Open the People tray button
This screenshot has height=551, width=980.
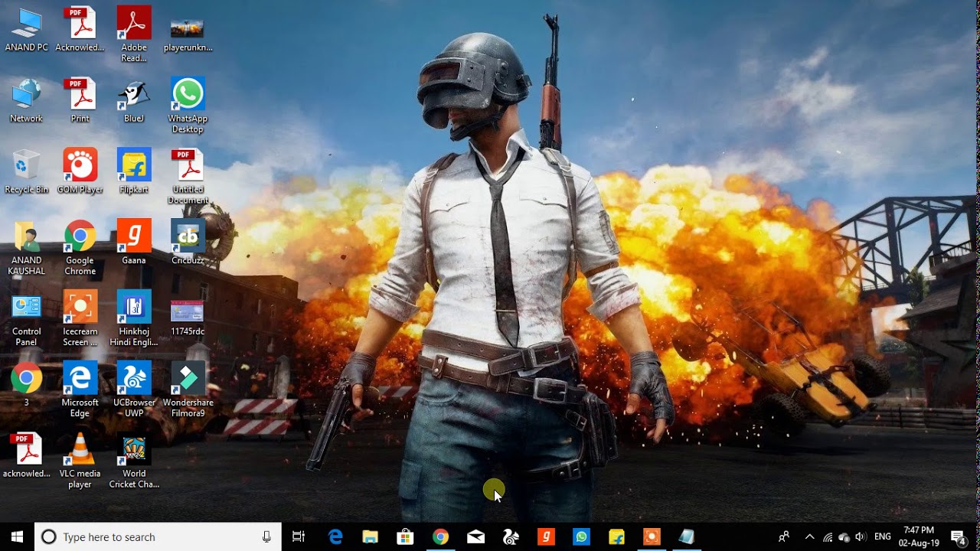(784, 537)
